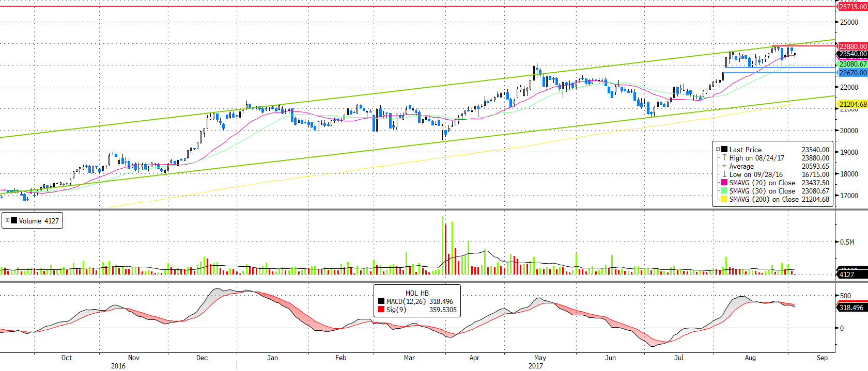This screenshot has height=371, width=868.
Task: Click the 'Volume 4127' legend text
Action: tap(39, 221)
